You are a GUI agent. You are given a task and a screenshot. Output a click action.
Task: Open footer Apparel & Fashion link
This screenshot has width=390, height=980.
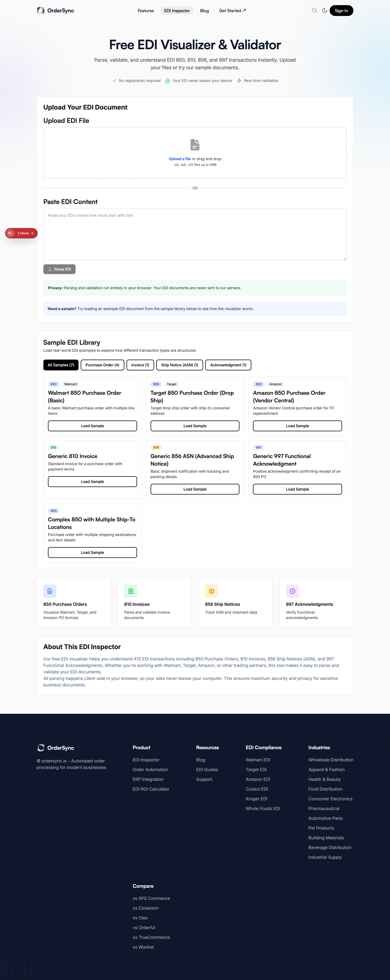point(327,770)
